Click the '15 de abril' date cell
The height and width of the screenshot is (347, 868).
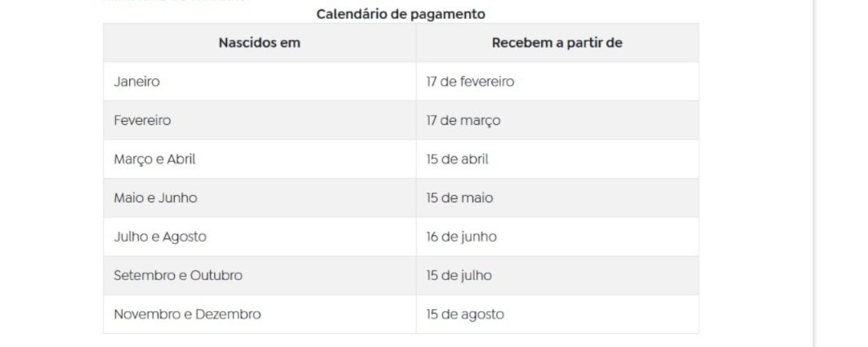tap(557, 159)
